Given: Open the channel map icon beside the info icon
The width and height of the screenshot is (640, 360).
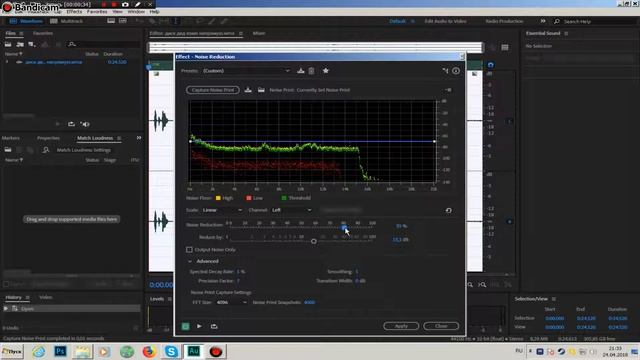Looking at the screenshot, I should coord(445,71).
